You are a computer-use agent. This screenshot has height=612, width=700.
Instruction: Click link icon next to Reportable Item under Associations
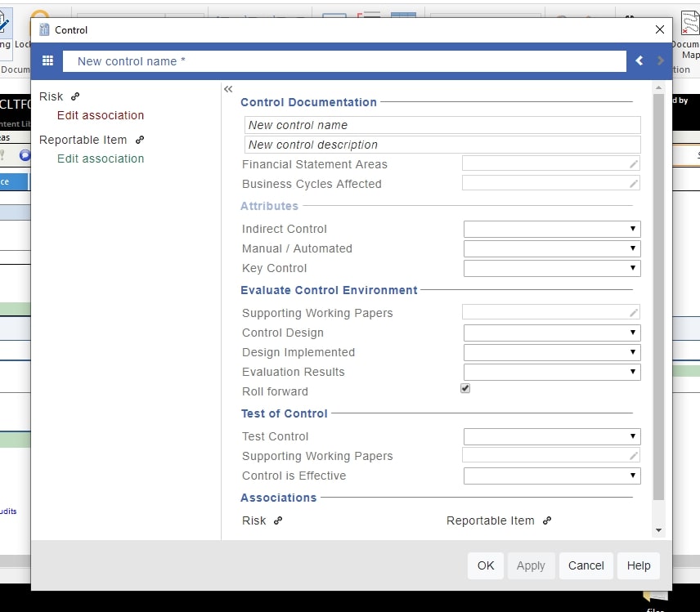coord(547,520)
